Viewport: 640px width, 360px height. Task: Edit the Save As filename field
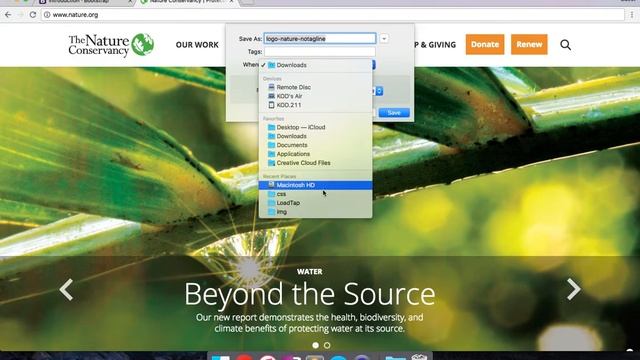pos(320,39)
